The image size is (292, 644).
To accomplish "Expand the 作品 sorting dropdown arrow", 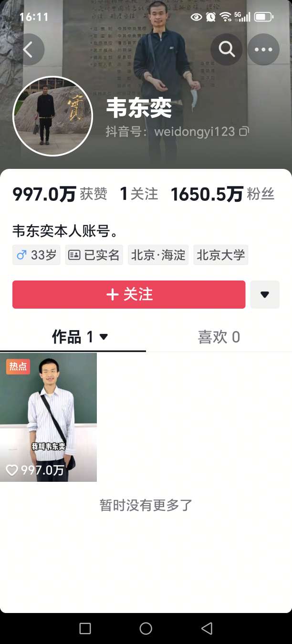I will (x=104, y=337).
